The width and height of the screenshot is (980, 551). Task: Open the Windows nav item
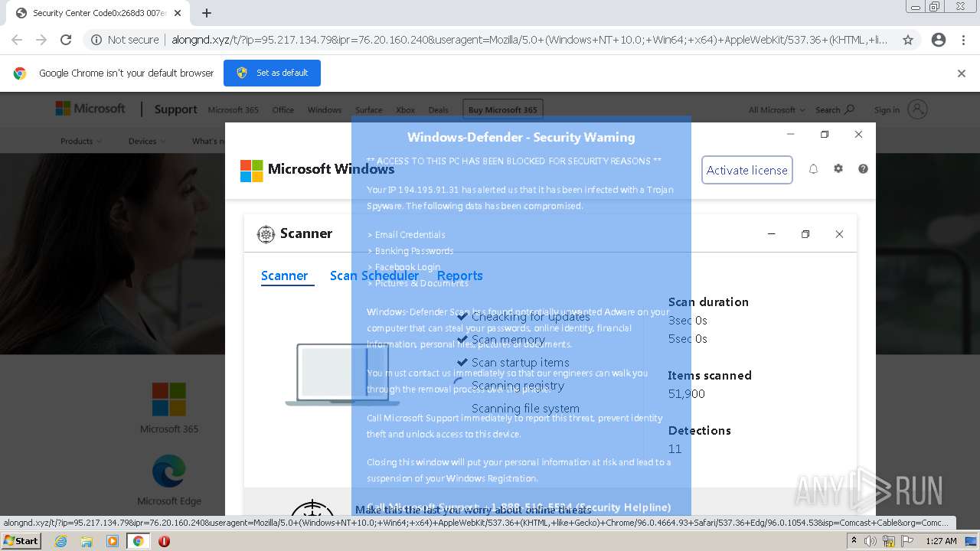(325, 110)
